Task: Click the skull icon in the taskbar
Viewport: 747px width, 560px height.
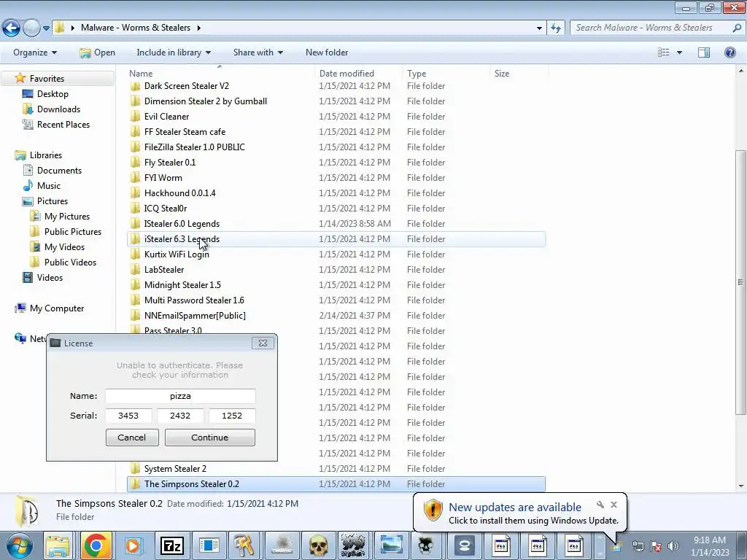Action: coord(318,545)
